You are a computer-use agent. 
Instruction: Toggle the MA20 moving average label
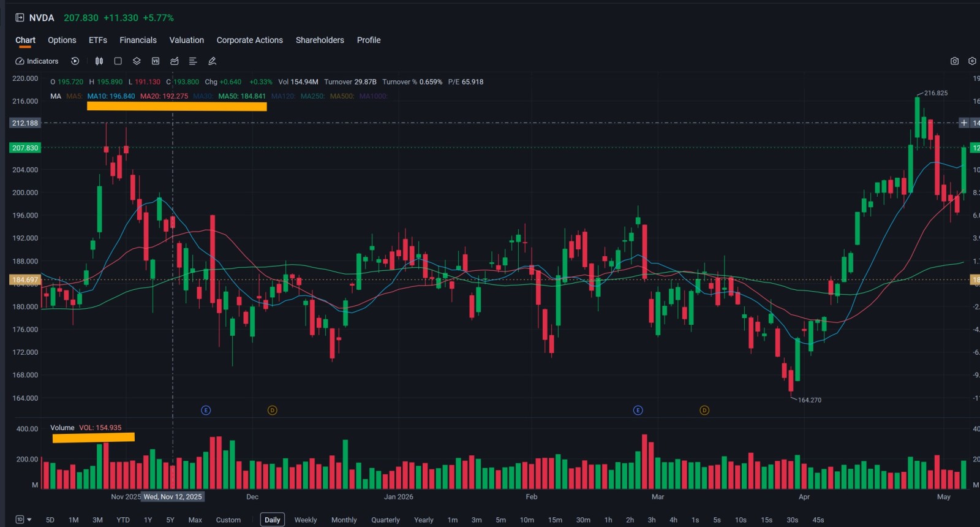[x=164, y=96]
